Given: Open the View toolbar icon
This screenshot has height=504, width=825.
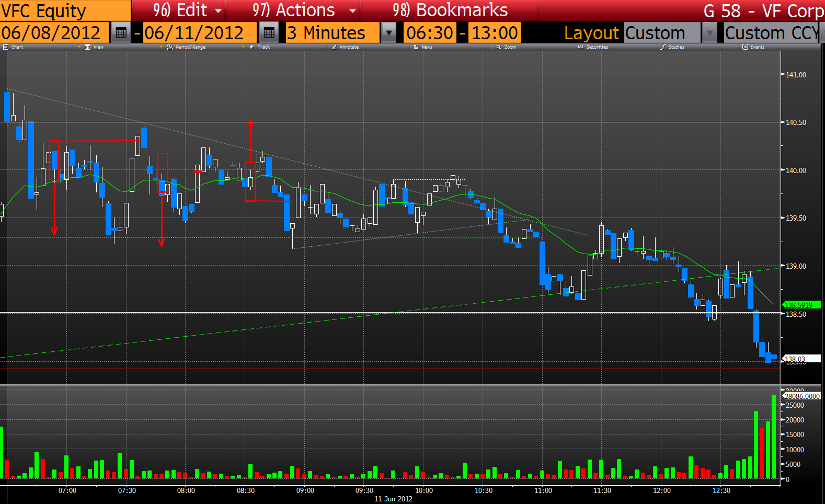Looking at the screenshot, I should [87, 47].
